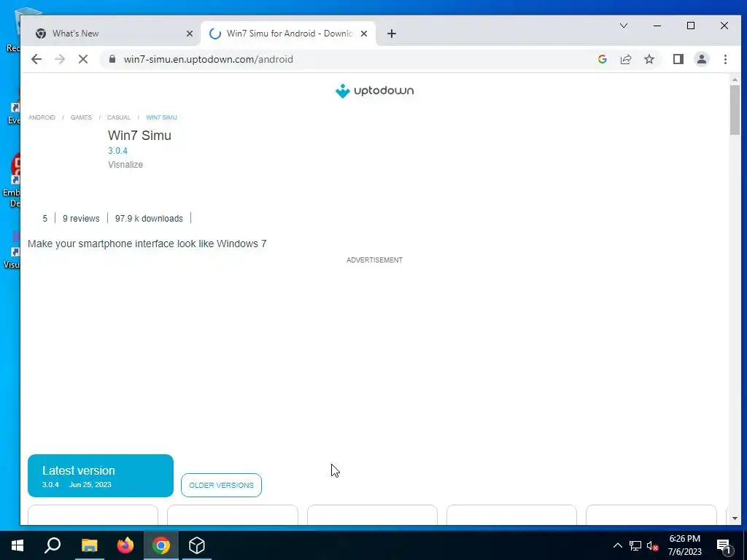
Task: Share this page icon
Action: [x=625, y=59]
